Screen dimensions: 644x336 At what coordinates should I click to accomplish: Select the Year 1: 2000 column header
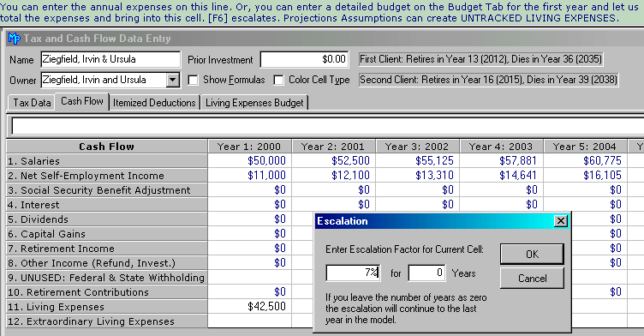click(249, 147)
